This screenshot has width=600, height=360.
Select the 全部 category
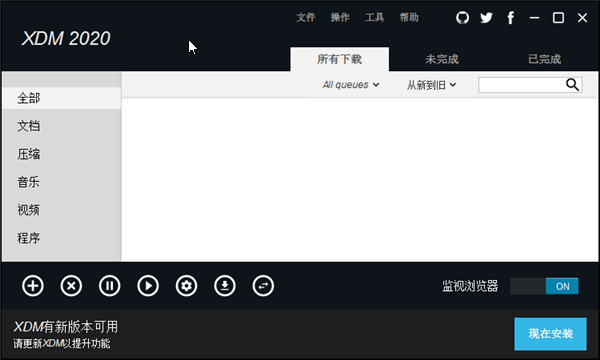(62, 98)
